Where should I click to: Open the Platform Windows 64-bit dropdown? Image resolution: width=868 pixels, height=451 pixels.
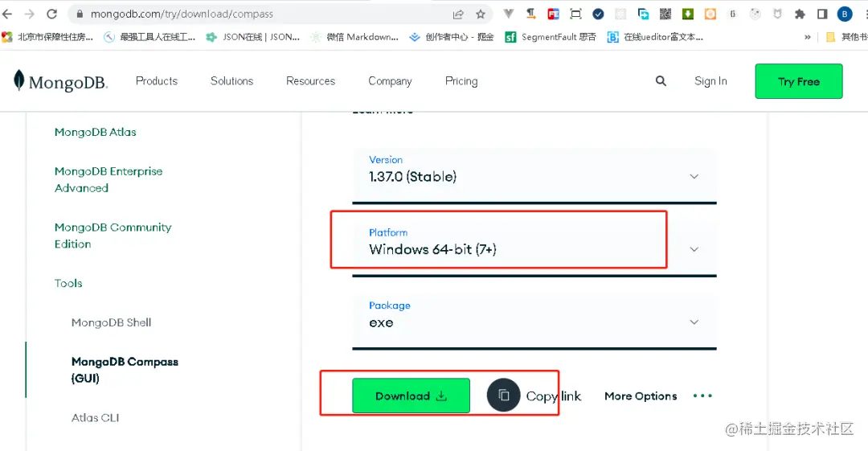[534, 248]
